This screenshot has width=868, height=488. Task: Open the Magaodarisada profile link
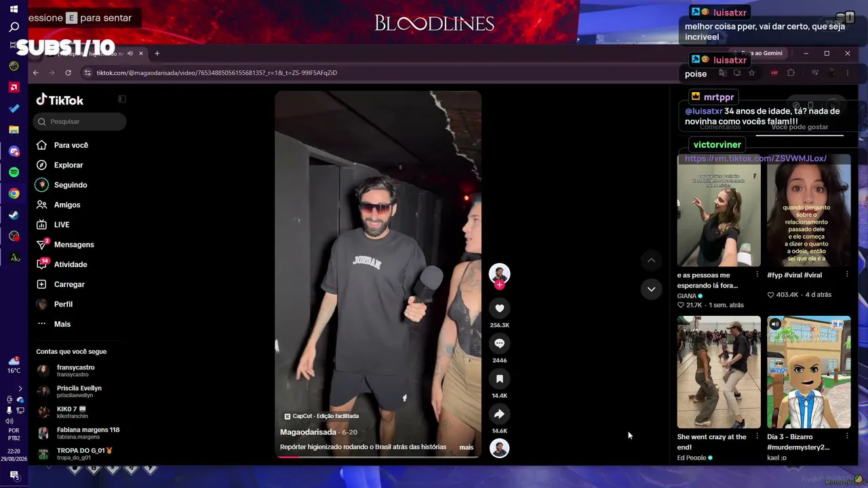coord(309,432)
